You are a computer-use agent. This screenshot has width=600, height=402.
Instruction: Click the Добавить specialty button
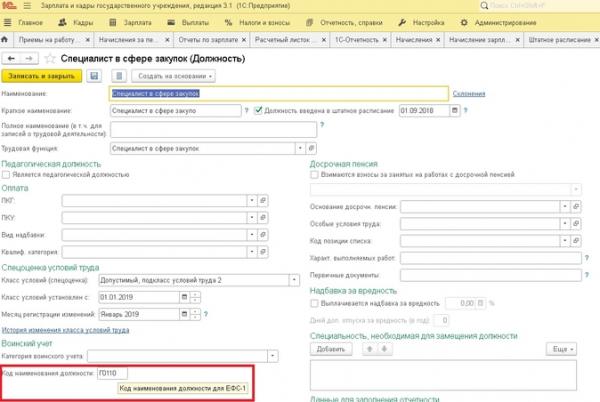(x=331, y=349)
